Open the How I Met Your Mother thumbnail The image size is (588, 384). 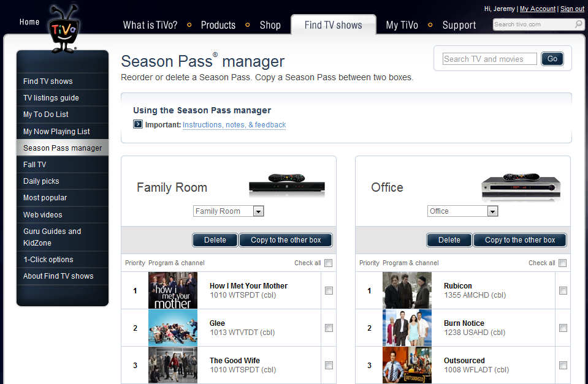[x=173, y=290]
